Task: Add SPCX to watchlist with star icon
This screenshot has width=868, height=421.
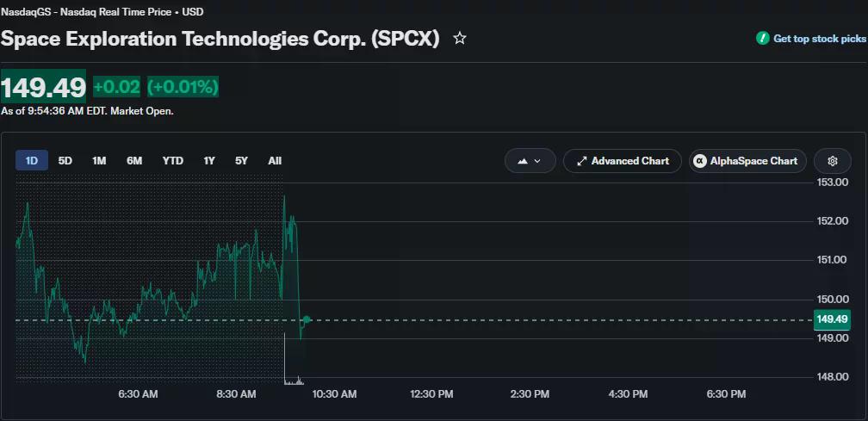Action: point(460,38)
